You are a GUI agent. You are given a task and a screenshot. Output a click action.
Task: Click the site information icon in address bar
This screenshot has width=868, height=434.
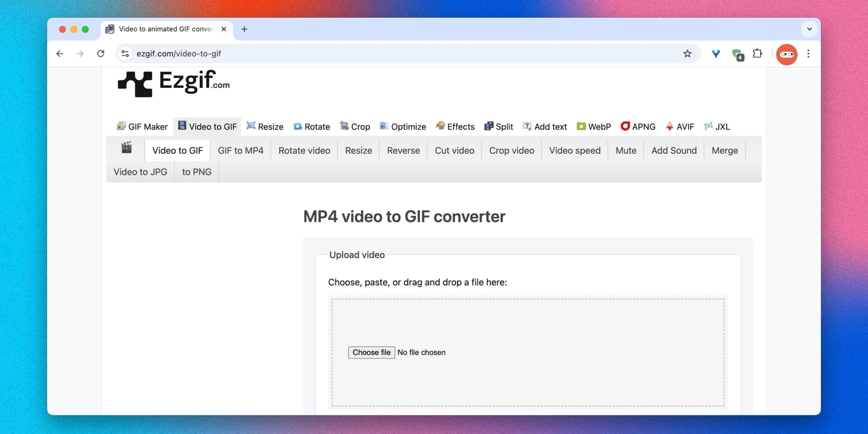pyautogui.click(x=125, y=54)
